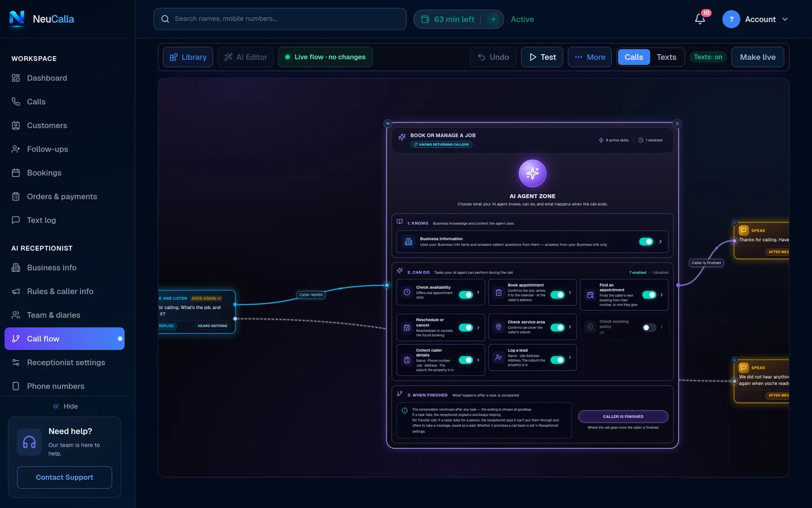Image resolution: width=812 pixels, height=508 pixels.
Task: Disable the Check availability toggle
Action: [466, 295]
